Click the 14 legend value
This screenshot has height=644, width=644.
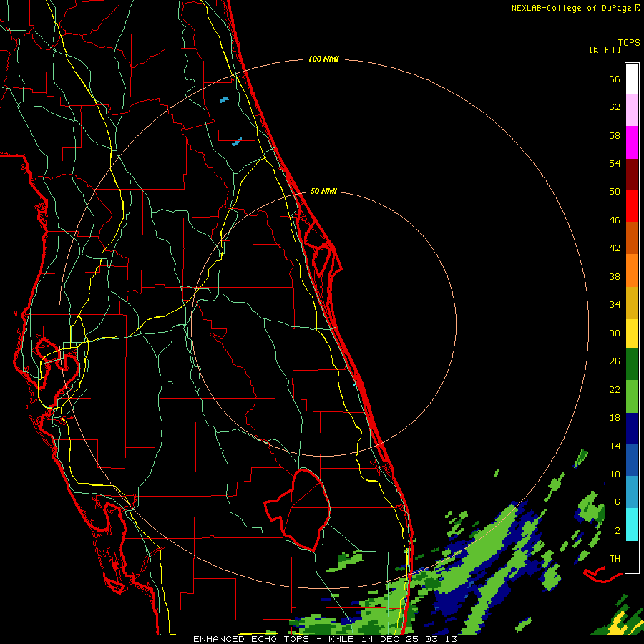[x=615, y=446]
